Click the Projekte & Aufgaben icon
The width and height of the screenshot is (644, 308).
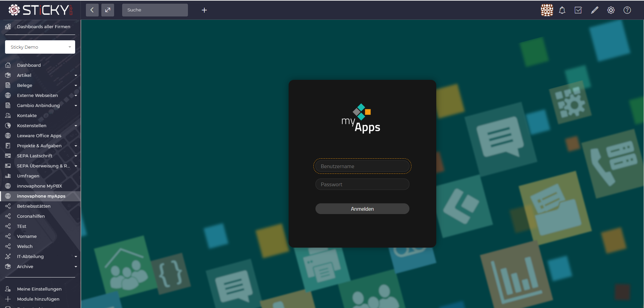tap(8, 146)
